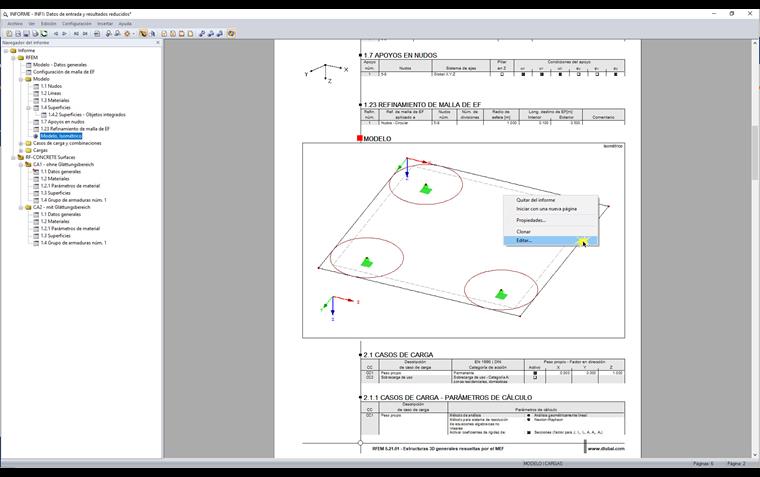Collapse the 1.4 Superficies tree node

pyautogui.click(x=29, y=108)
